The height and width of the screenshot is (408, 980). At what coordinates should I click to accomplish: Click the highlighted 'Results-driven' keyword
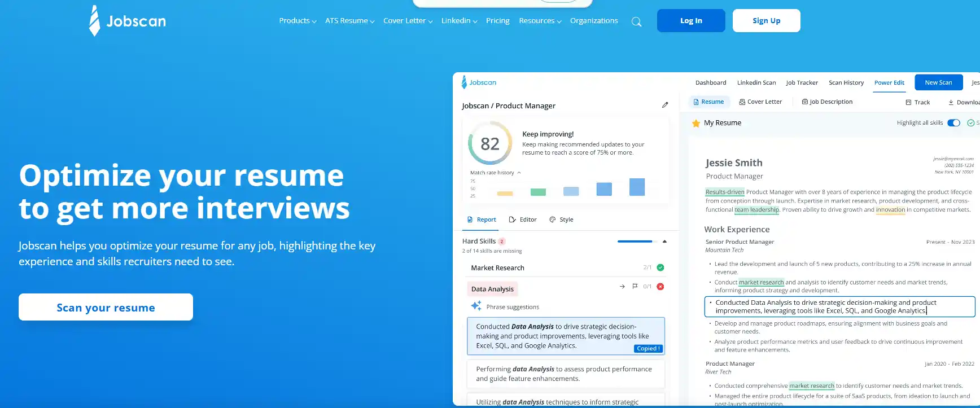(725, 192)
